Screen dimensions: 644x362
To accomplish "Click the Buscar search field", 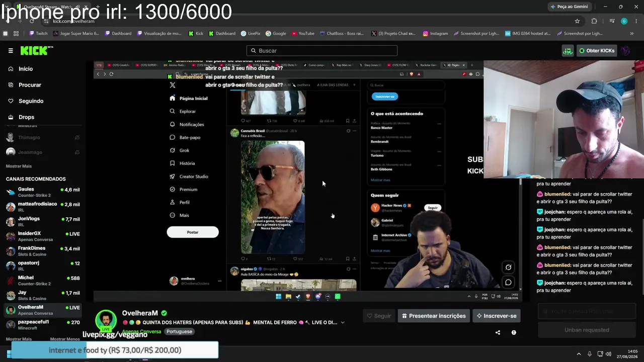I will (322, 51).
